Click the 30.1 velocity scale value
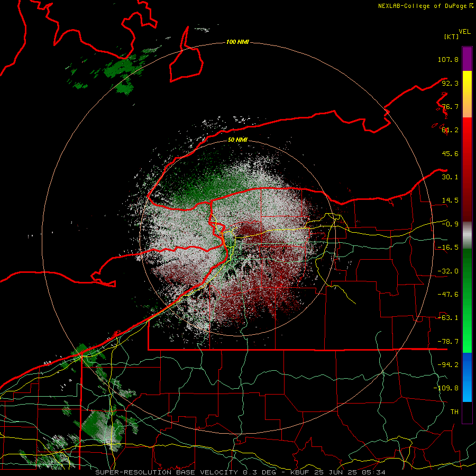The height and width of the screenshot is (476, 476). click(450, 177)
